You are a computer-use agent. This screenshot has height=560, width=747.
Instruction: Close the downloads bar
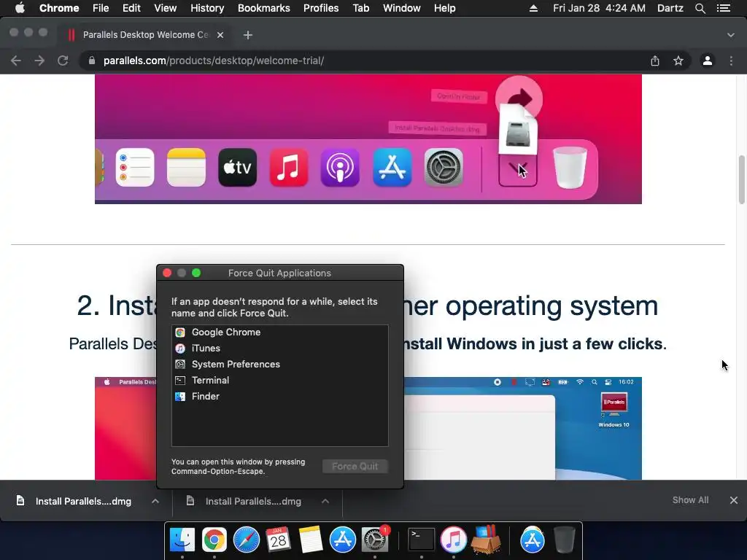(734, 500)
